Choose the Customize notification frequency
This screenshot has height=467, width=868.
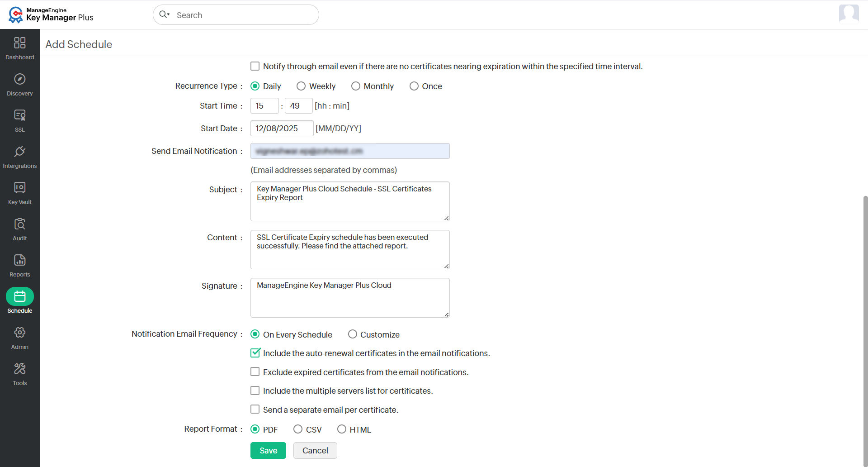click(353, 334)
